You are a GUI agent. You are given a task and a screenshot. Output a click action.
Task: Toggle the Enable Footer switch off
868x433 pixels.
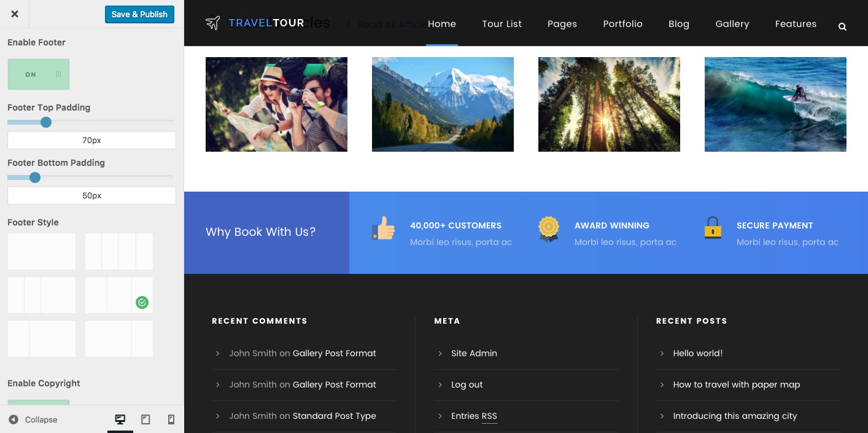click(x=39, y=74)
